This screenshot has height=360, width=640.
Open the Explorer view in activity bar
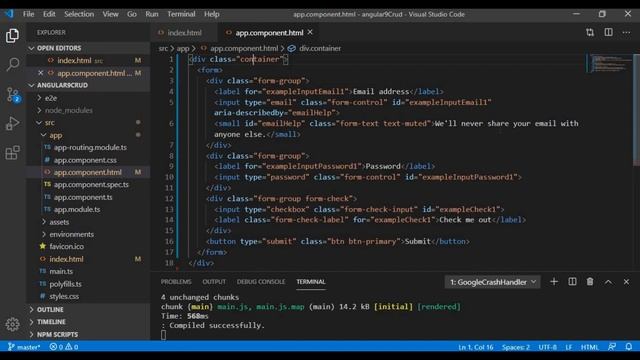click(x=12, y=36)
